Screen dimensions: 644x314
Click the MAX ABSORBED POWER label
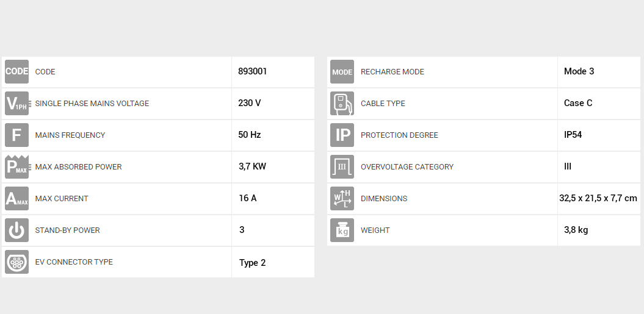(78, 167)
